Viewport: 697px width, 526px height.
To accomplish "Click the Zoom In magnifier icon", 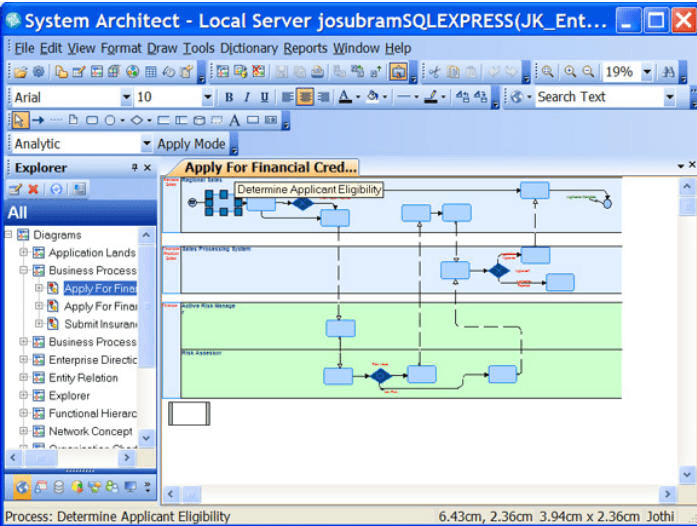I will 570,72.
